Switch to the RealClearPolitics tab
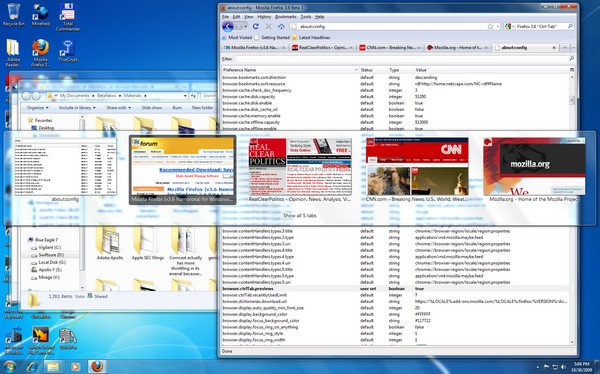The width and height of the screenshot is (600, 374). [322, 48]
